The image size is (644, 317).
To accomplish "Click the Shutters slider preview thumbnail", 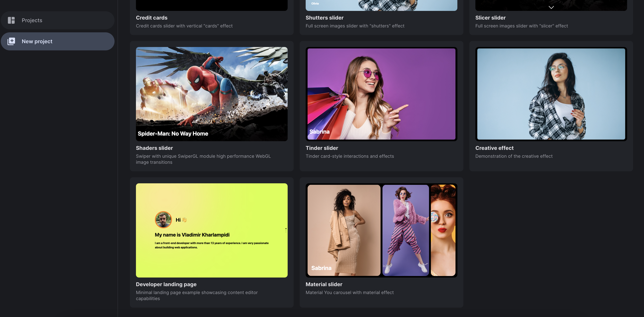I will click(x=381, y=5).
